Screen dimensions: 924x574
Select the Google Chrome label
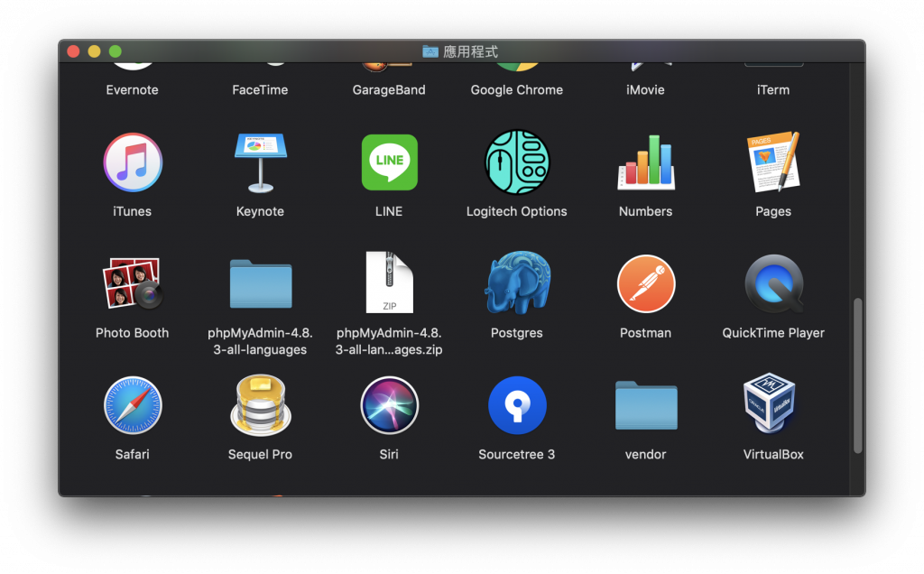pyautogui.click(x=517, y=90)
